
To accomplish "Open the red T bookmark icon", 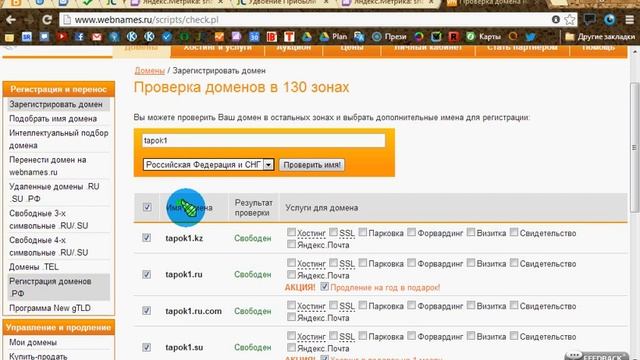I will click(x=289, y=37).
